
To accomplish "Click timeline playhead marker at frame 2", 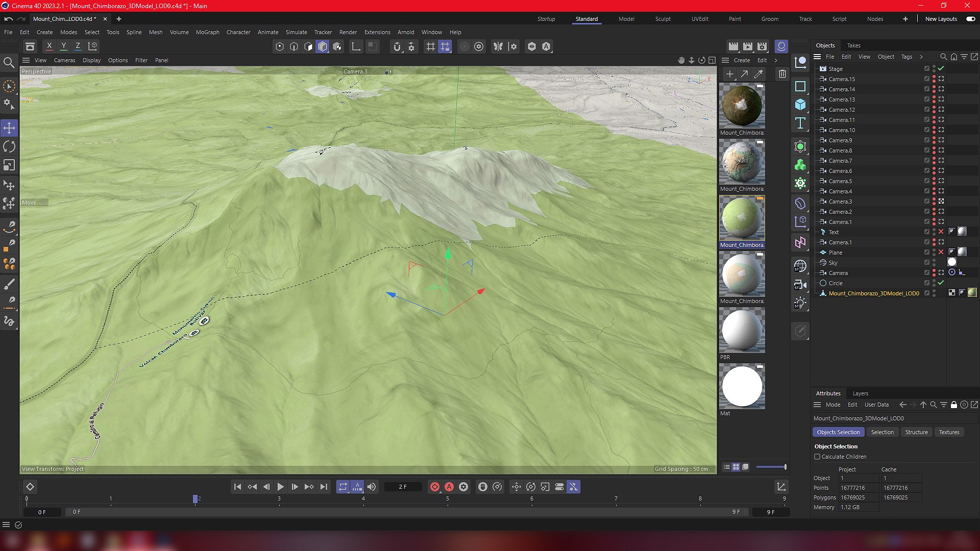I will pos(195,499).
